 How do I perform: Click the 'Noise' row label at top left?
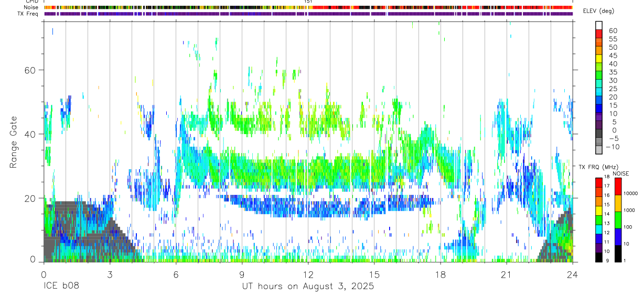pyautogui.click(x=31, y=7)
